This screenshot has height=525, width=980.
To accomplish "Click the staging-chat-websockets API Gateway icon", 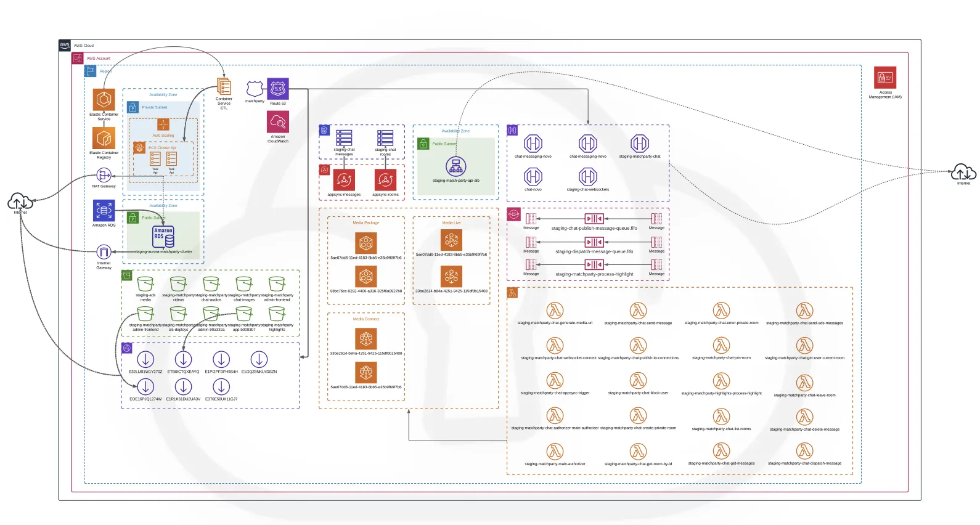I will tap(588, 177).
